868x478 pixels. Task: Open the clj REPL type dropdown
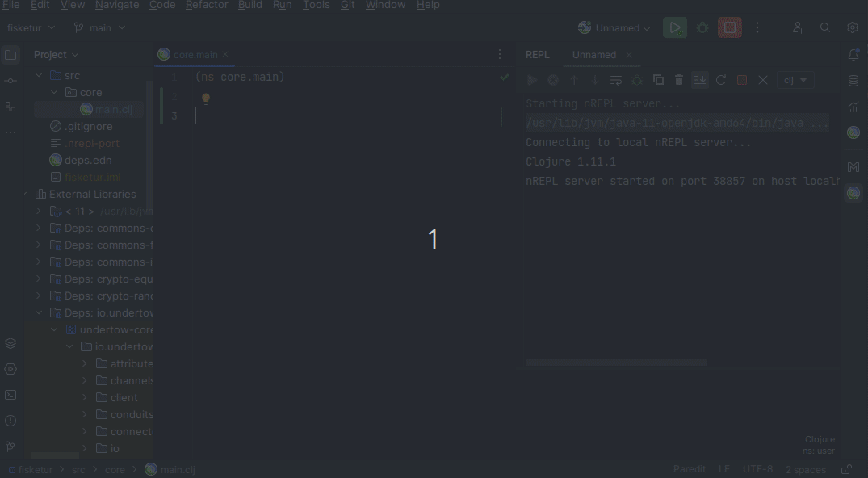pos(795,80)
